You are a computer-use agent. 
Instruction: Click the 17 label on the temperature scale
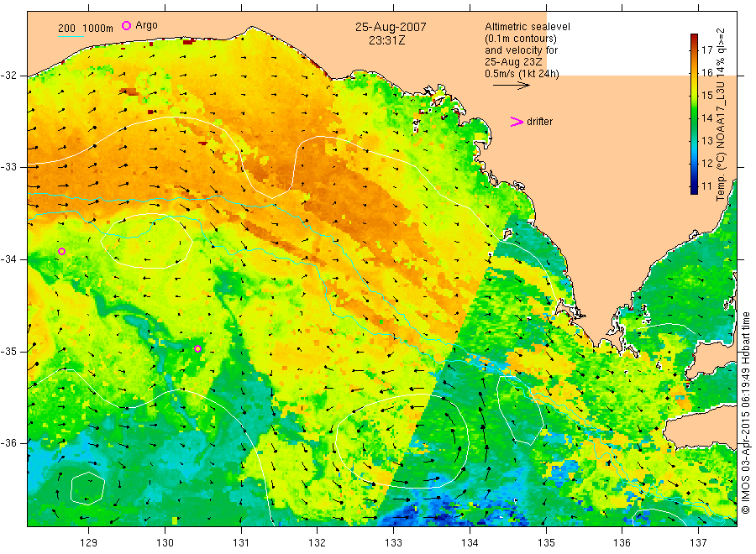coord(706,50)
